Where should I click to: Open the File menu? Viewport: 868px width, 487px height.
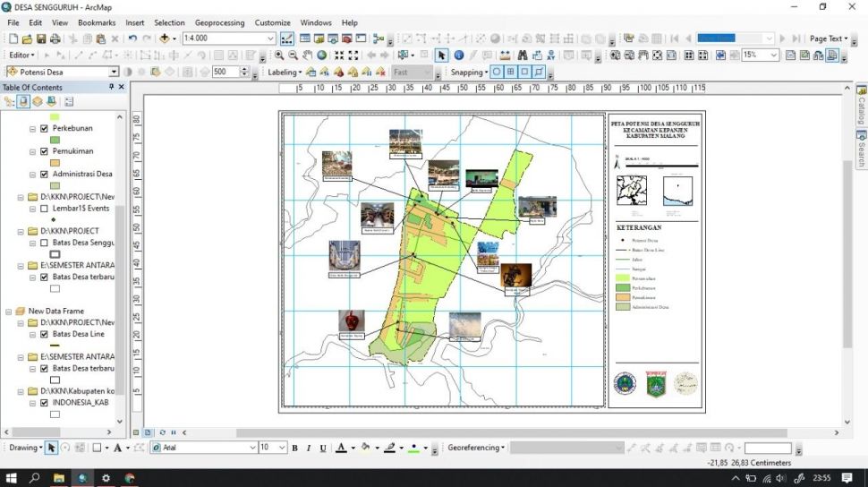coord(13,22)
